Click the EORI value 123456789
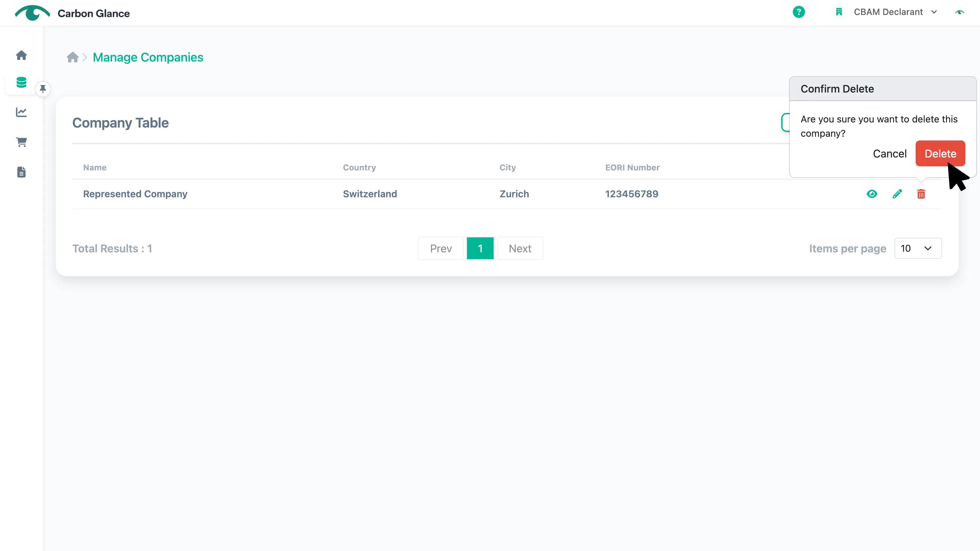This screenshot has height=551, width=980. point(631,194)
